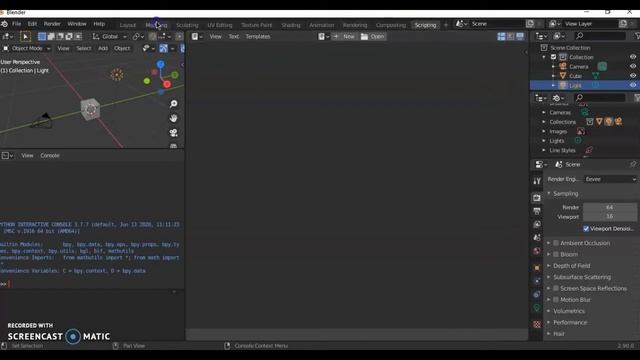Hide the Camera with its eye icon

pyautogui.click(x=633, y=66)
